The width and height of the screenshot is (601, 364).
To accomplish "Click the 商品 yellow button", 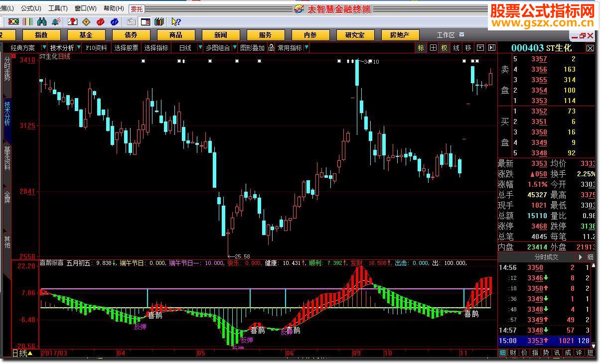I will pyautogui.click(x=176, y=35).
